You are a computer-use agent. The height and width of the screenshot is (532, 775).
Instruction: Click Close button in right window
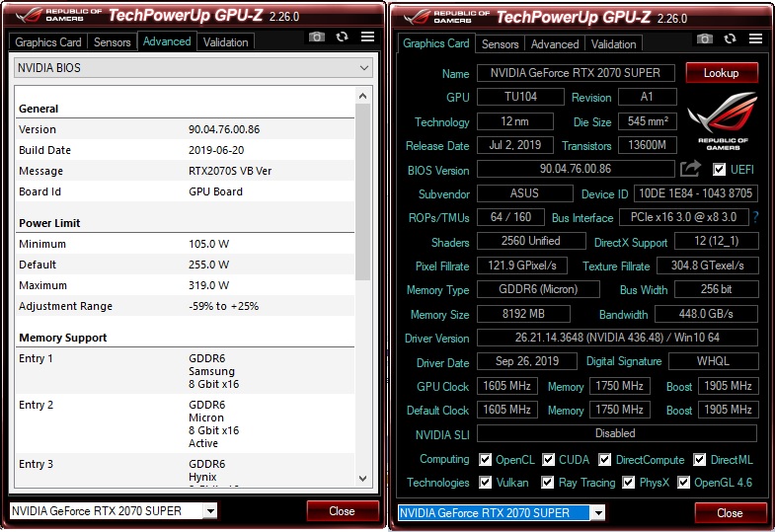(731, 512)
